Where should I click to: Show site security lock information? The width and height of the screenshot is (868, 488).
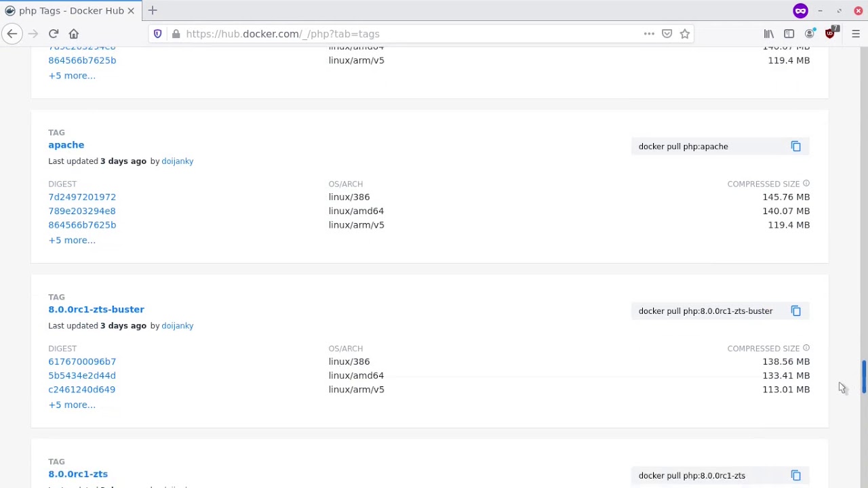point(176,34)
